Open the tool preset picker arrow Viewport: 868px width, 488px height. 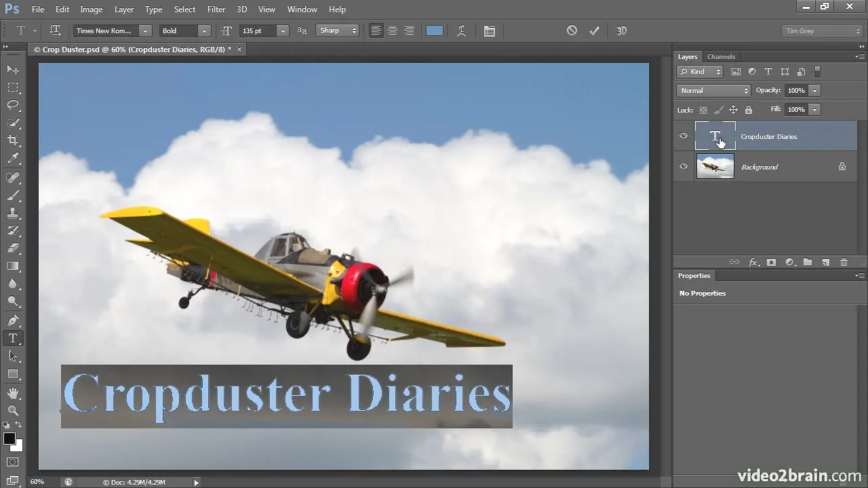tap(35, 30)
